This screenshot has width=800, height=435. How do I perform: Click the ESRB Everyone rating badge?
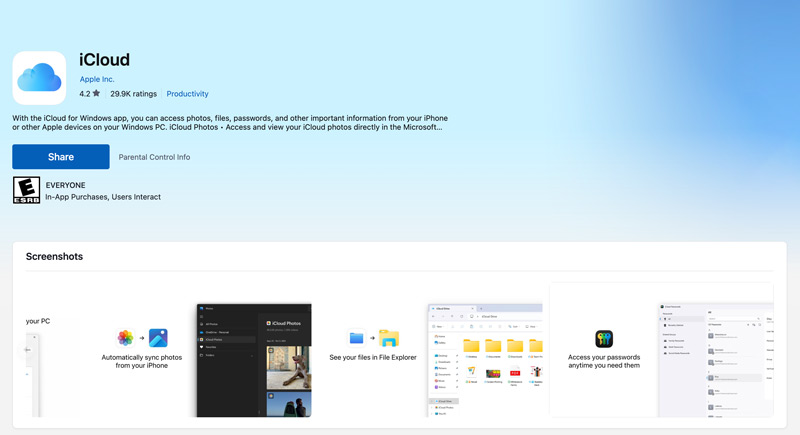26,190
